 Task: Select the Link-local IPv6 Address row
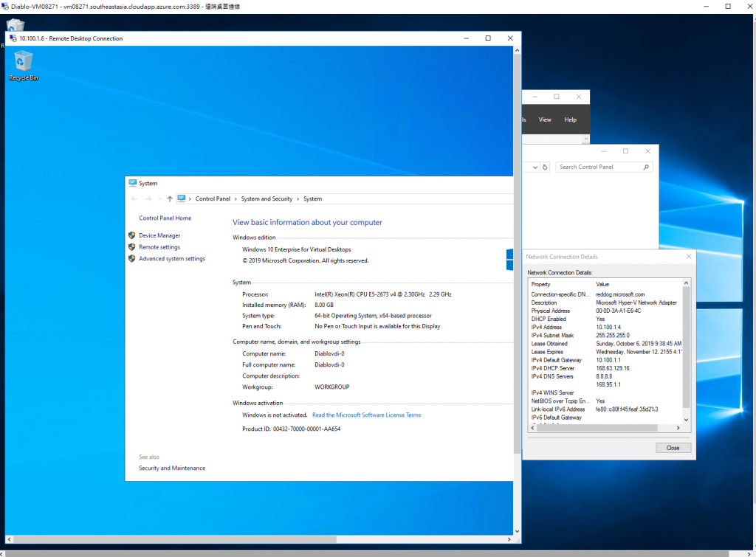tap(605, 409)
